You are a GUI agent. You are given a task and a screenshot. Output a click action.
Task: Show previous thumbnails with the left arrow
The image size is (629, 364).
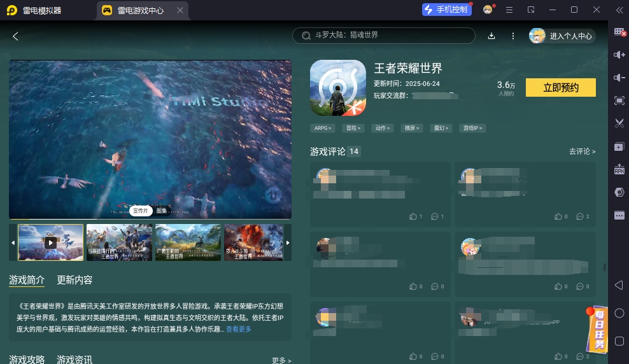click(13, 242)
